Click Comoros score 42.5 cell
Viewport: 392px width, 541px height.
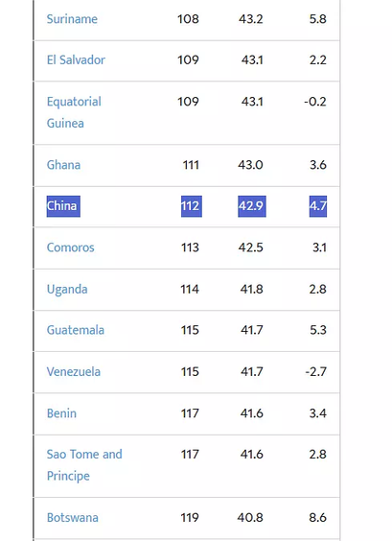[251, 247]
